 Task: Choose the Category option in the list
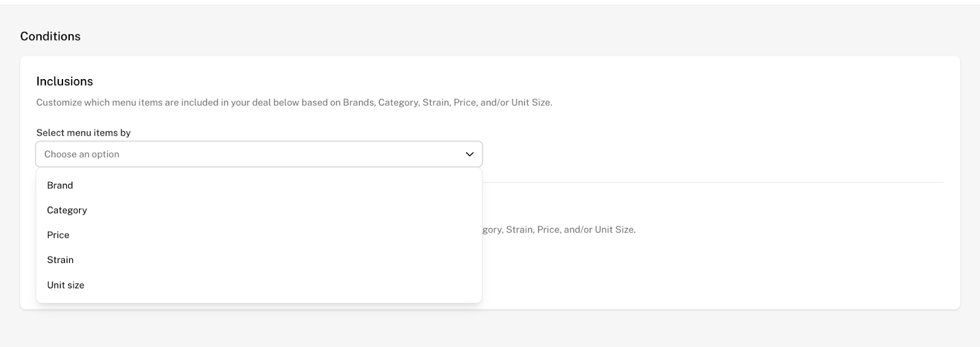click(x=67, y=210)
